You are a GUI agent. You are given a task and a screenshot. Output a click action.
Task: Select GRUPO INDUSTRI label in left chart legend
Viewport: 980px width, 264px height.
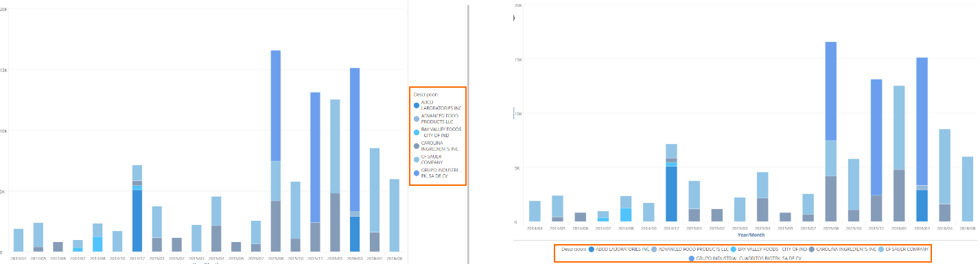(x=442, y=173)
